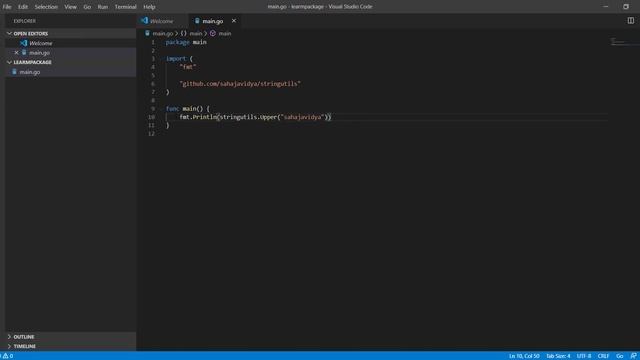The height and width of the screenshot is (360, 640).
Task: Open the Help menu
Action: pyautogui.click(x=149, y=7)
